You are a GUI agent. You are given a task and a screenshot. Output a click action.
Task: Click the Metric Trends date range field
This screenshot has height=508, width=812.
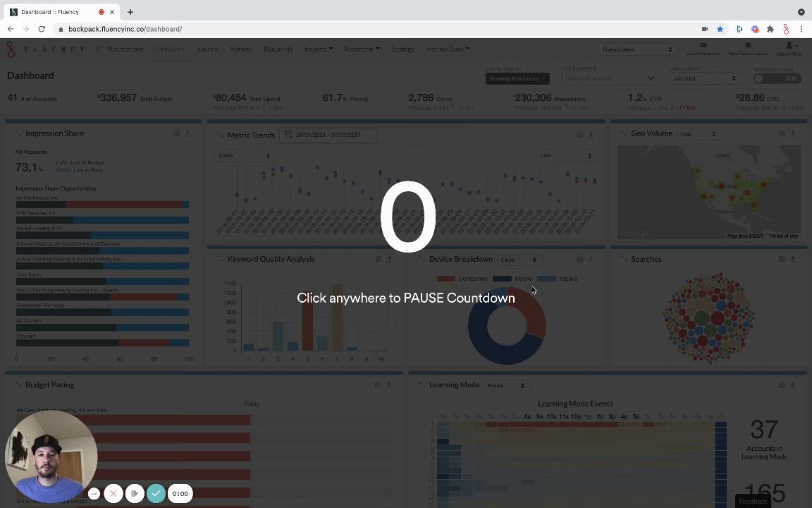(328, 135)
